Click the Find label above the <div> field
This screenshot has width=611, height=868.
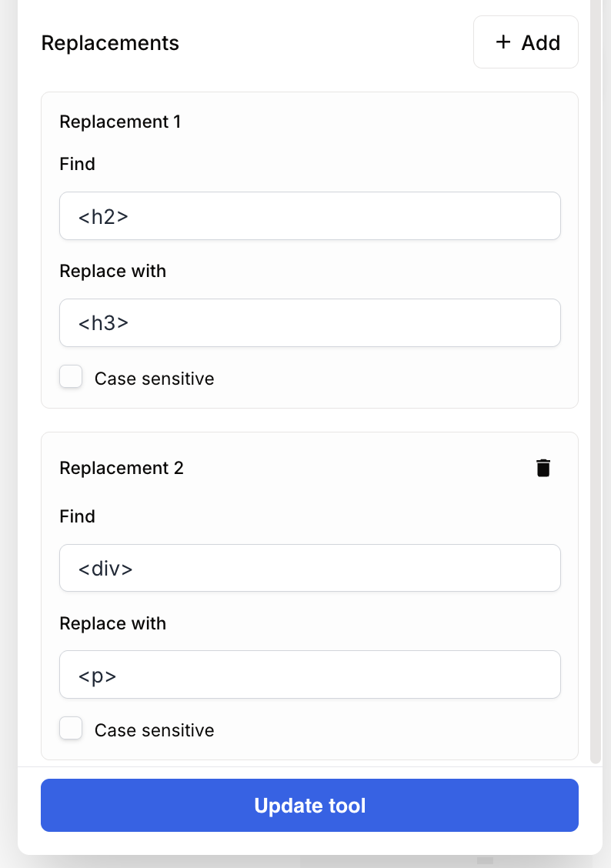point(77,516)
